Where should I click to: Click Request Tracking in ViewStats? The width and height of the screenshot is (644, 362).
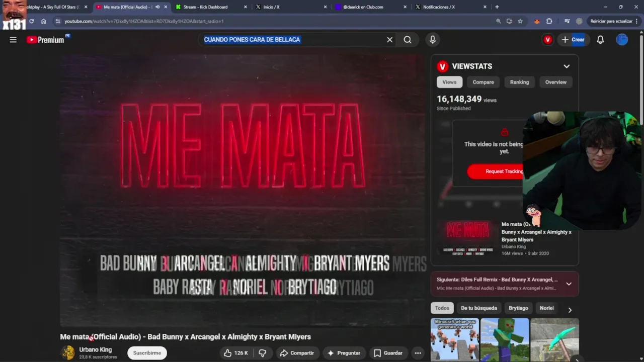(495, 171)
